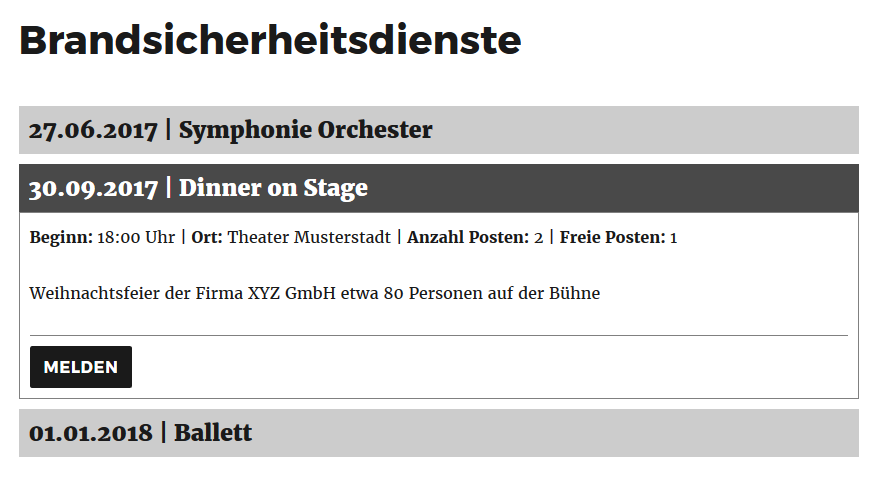Click the Freie Posten label
Image resolution: width=879 pixels, height=490 pixels.
[612, 238]
